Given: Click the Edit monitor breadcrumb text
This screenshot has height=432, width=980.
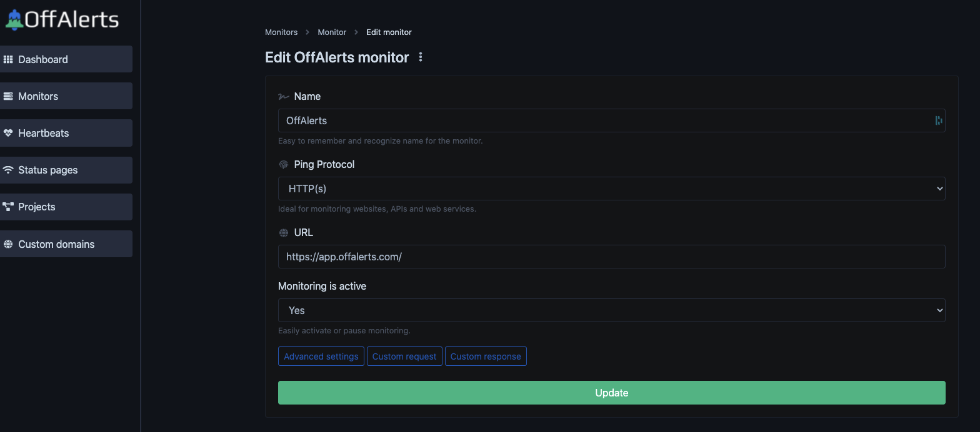Looking at the screenshot, I should pos(389,32).
